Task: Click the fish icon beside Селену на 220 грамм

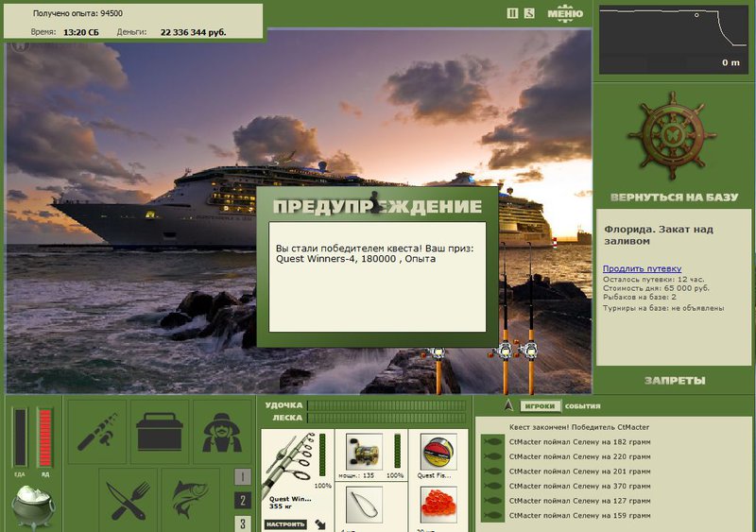Action: click(492, 456)
